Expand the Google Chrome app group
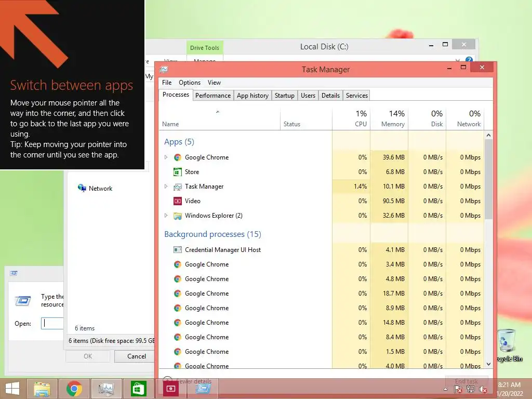532x399 pixels. (166, 157)
